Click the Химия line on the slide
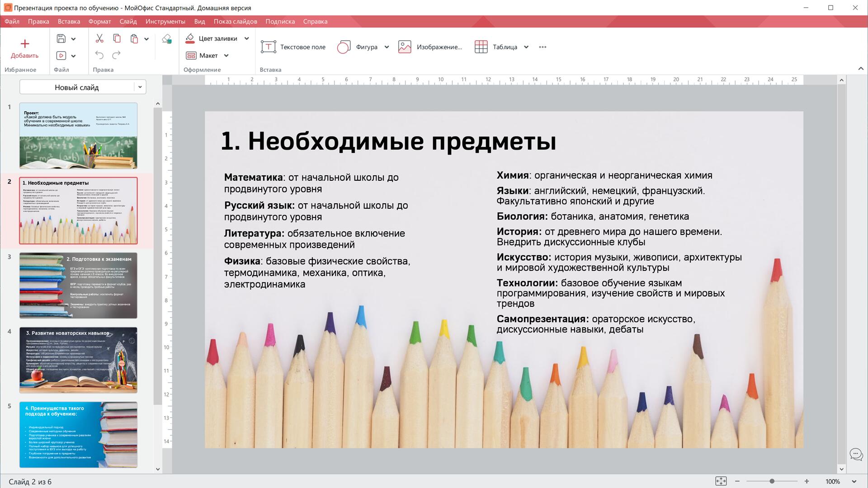 (x=604, y=175)
